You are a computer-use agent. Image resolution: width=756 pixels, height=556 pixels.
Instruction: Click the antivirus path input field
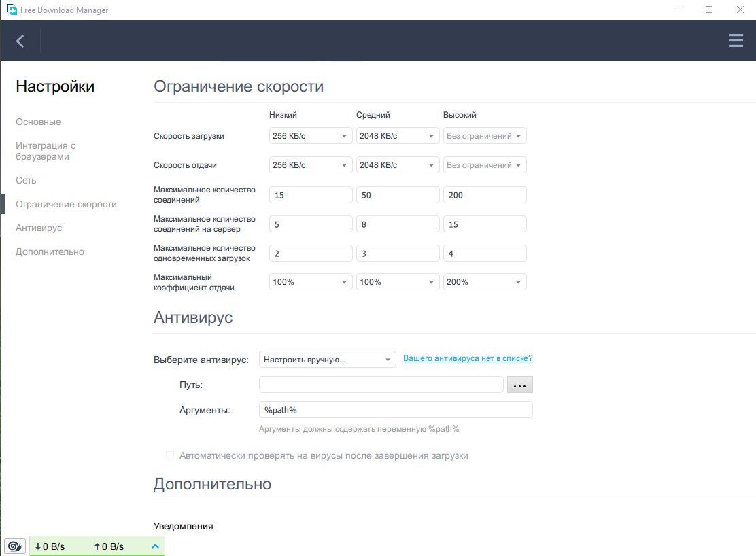coord(381,385)
